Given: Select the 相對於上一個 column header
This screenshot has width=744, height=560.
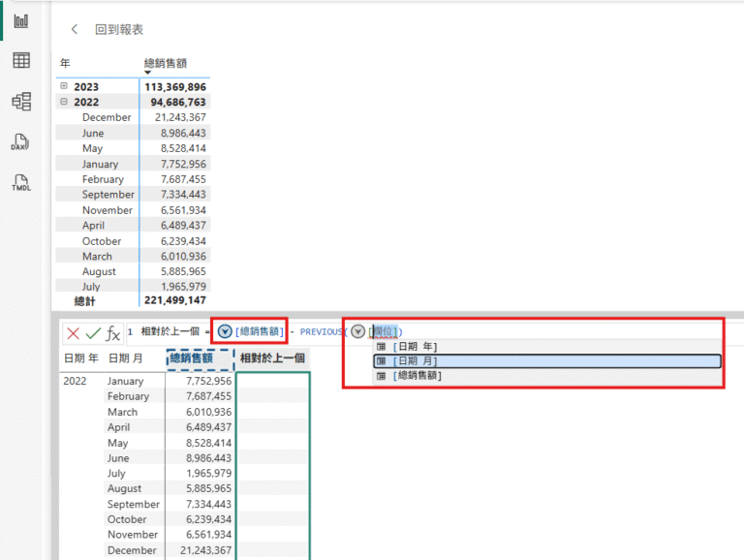Looking at the screenshot, I should [273, 358].
